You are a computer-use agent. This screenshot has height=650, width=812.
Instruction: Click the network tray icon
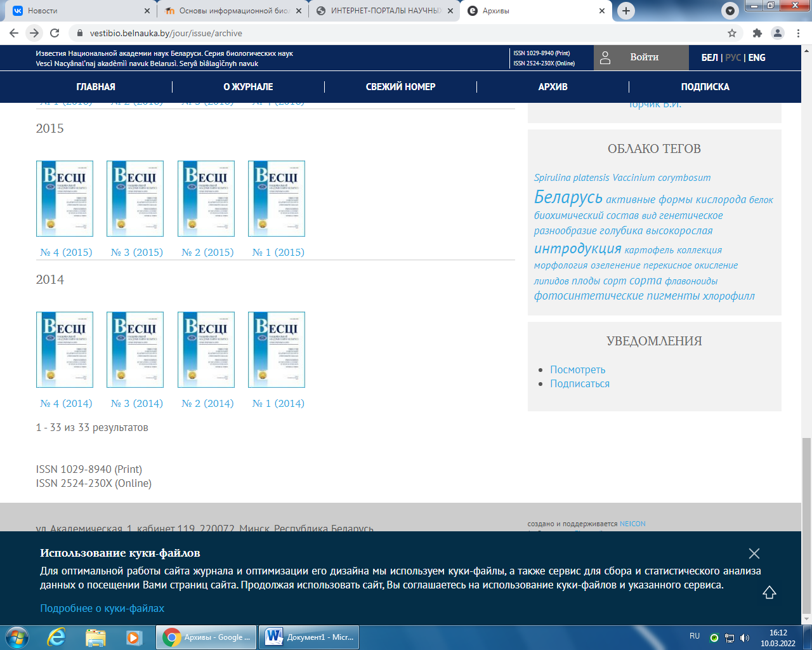[x=730, y=638]
